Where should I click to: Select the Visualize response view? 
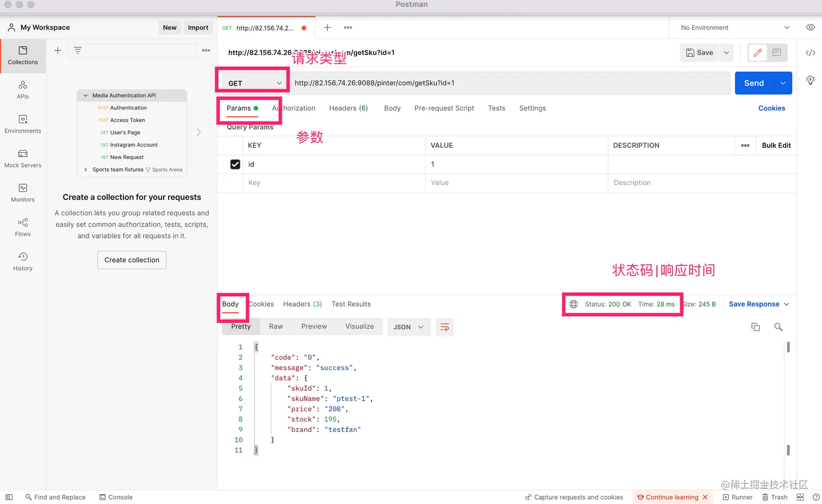tap(359, 327)
